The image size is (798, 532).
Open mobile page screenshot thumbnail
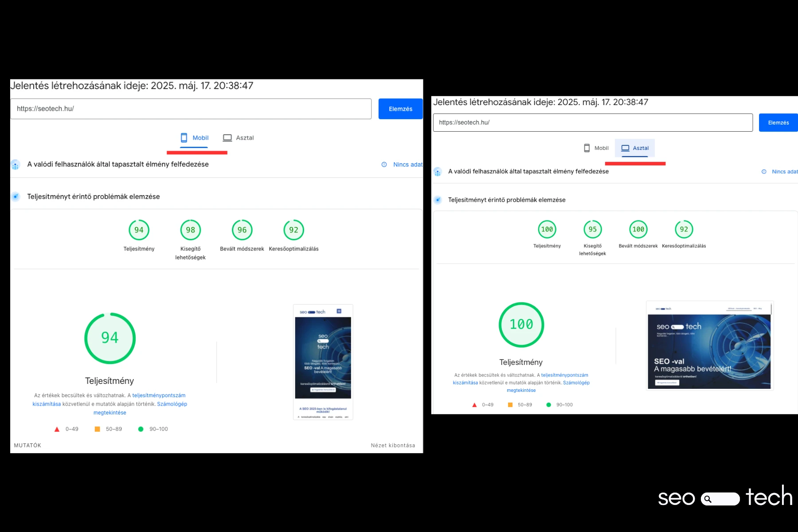tap(323, 362)
